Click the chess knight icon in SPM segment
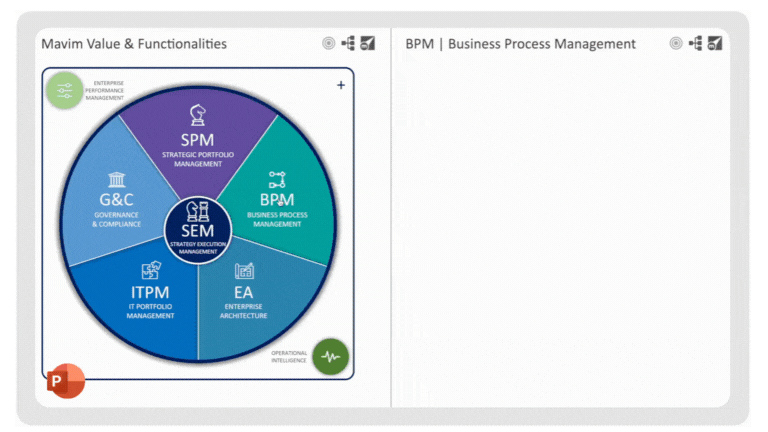Screen dimensions: 768x432 point(198,115)
